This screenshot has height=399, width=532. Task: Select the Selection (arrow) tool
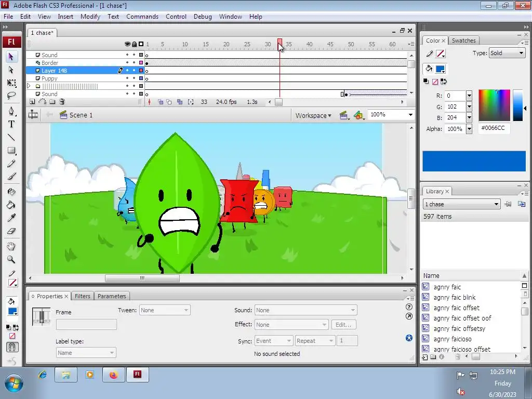click(11, 57)
